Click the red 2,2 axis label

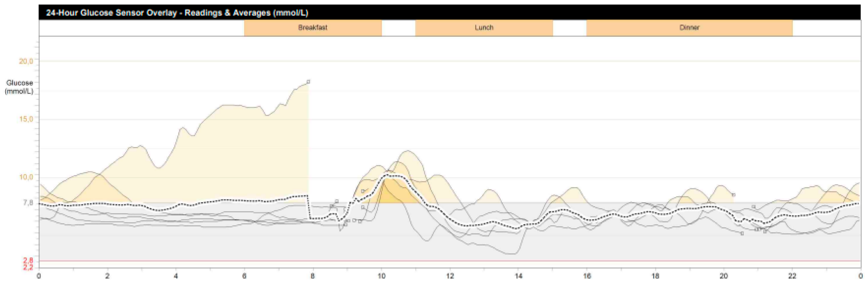(28, 267)
